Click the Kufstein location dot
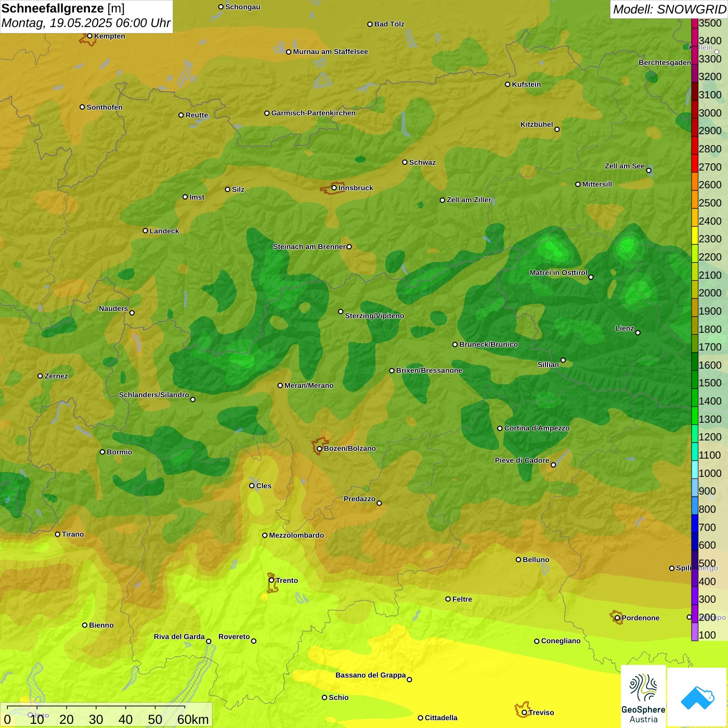Screen dimensions: 728x728 (x=508, y=84)
